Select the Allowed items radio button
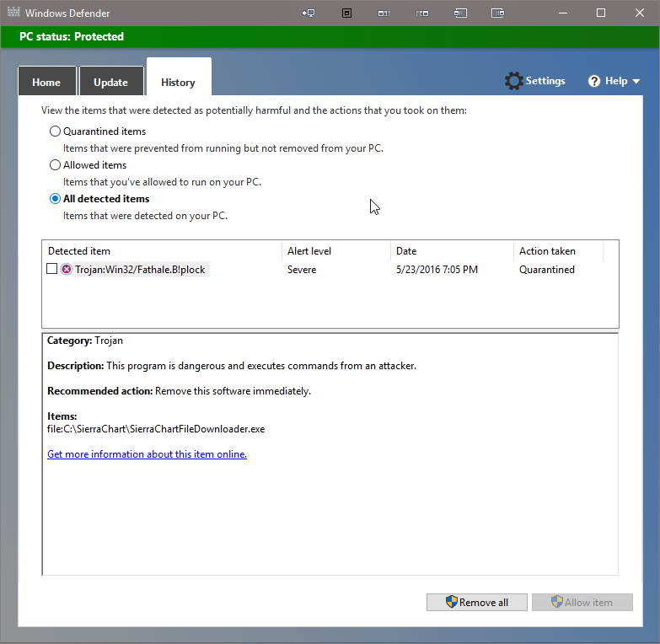660x644 pixels. (55, 165)
